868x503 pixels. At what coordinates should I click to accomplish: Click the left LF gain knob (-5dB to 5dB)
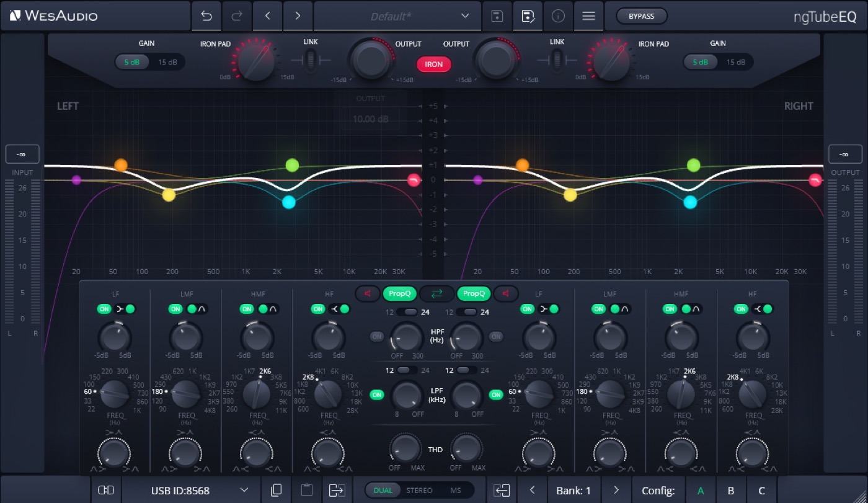coord(115,337)
